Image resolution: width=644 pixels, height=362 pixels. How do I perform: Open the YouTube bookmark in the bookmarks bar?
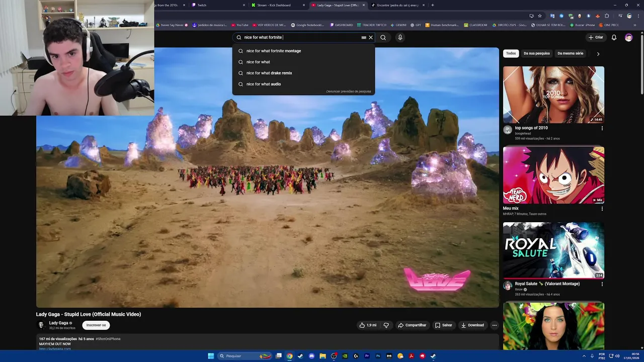click(240, 25)
